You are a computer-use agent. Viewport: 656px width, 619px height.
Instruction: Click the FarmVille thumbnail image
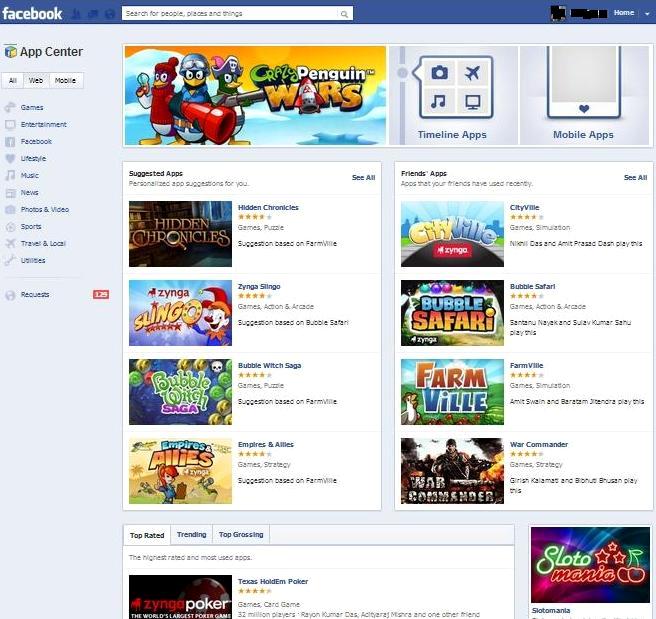pyautogui.click(x=452, y=392)
